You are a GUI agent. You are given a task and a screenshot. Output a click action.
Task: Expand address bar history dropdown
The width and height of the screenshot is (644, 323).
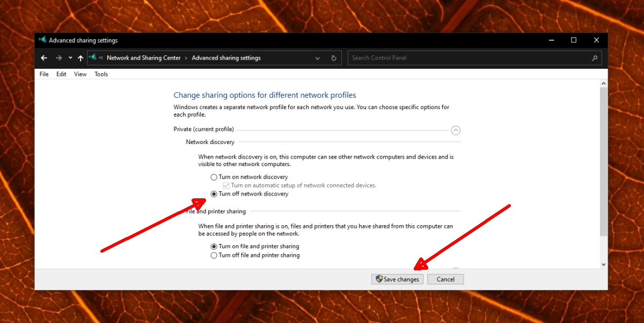[318, 58]
